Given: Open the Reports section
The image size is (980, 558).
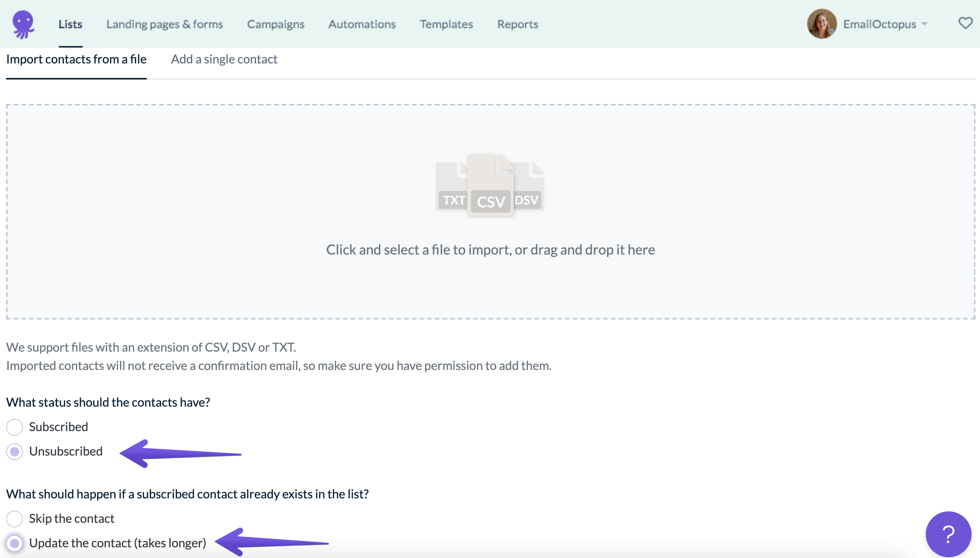Looking at the screenshot, I should pyautogui.click(x=518, y=24).
